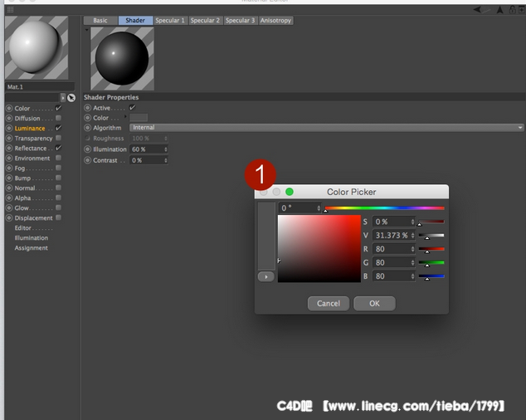Open the Specular 2 tab
The image size is (526, 420).
[205, 21]
